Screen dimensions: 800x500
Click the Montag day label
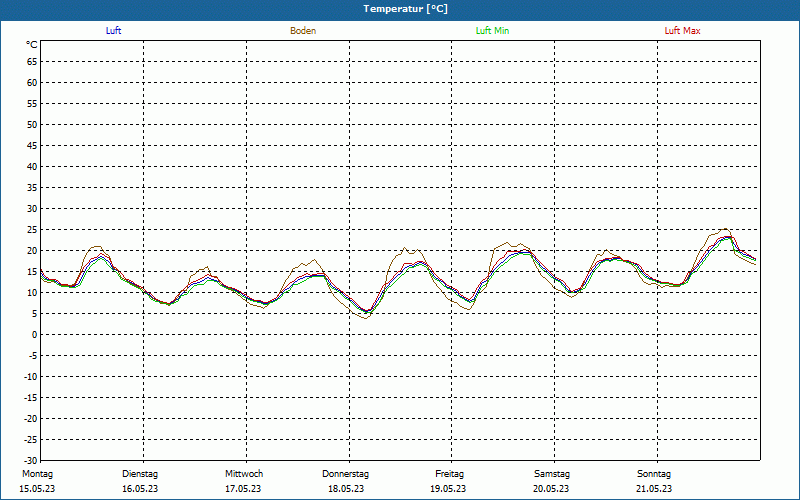coord(37,474)
